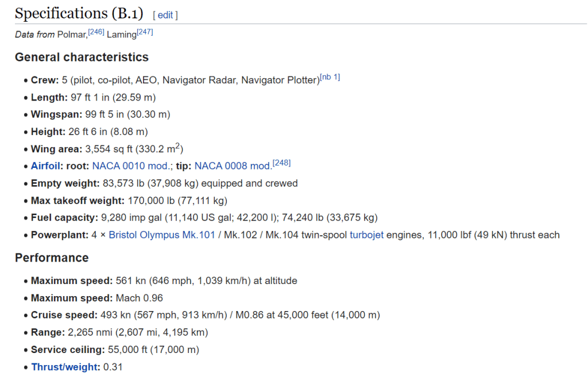The height and width of the screenshot is (380, 588).
Task: Click the edit link beside Specifications heading
Action: point(165,16)
